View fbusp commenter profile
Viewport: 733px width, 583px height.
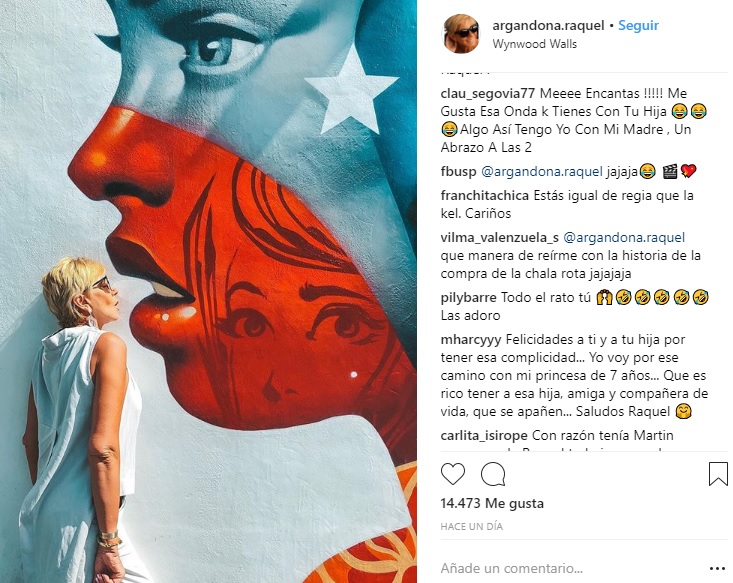point(458,172)
